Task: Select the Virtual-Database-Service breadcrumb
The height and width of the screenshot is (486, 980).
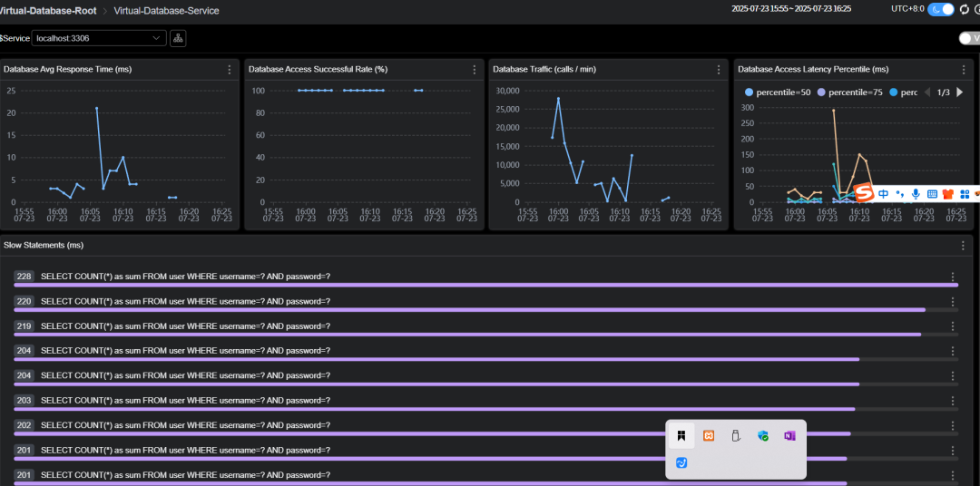Action: (x=166, y=11)
